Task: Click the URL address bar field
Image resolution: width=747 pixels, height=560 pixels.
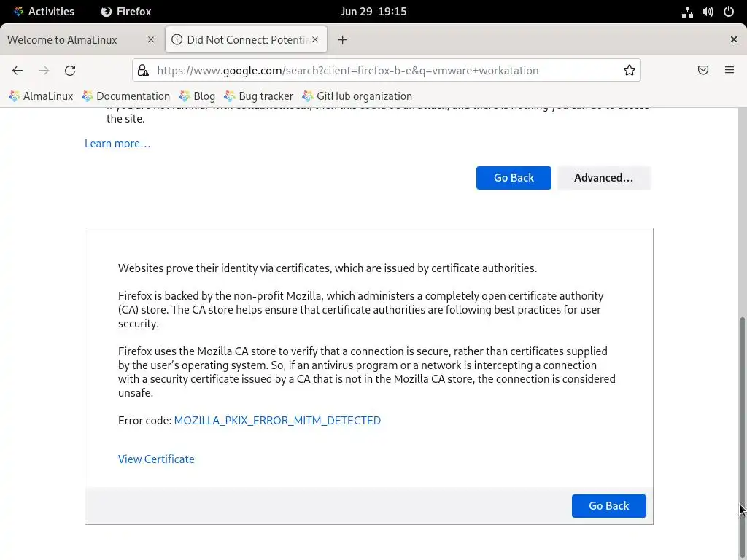Action: tap(387, 71)
